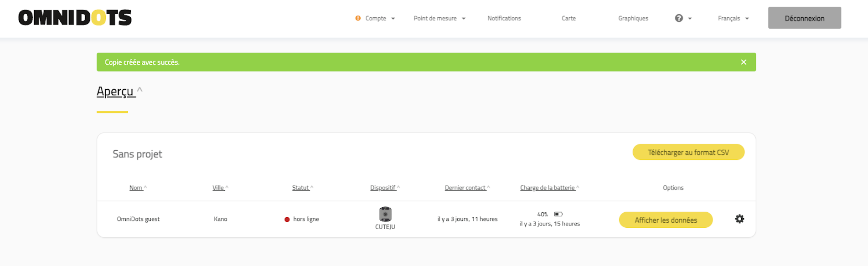Go to the Notifications page
The height and width of the screenshot is (266, 868).
(x=504, y=18)
